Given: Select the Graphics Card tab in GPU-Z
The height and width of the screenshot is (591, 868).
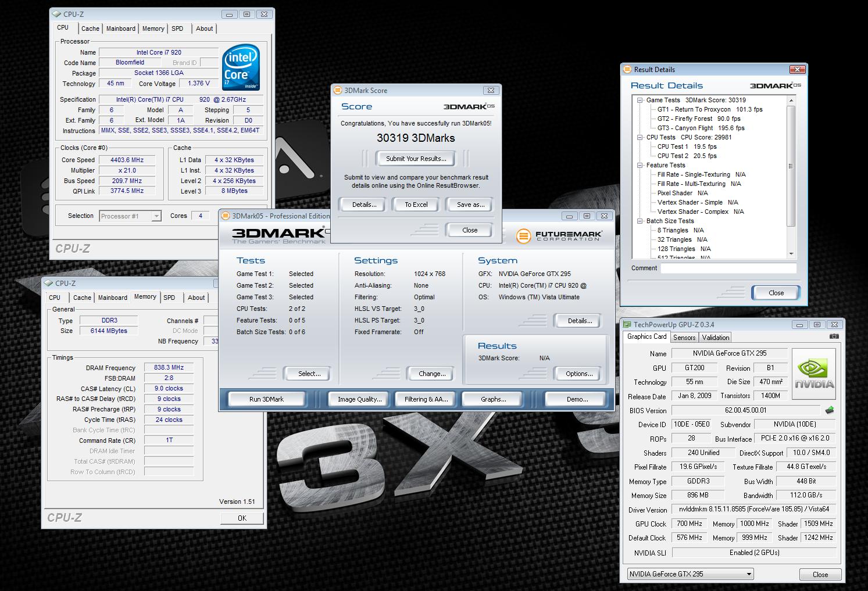Looking at the screenshot, I should (646, 336).
